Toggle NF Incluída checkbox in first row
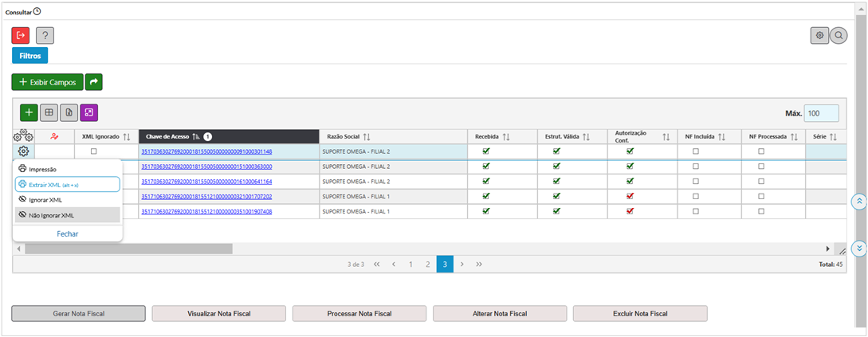This screenshot has height=337, width=868. pos(696,151)
